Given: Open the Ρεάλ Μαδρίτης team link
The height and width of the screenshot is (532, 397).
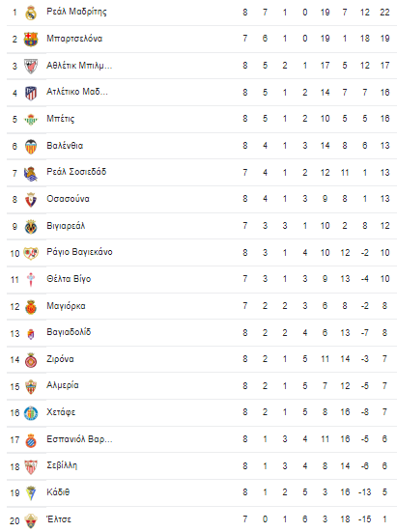Looking at the screenshot, I should click(76, 12).
